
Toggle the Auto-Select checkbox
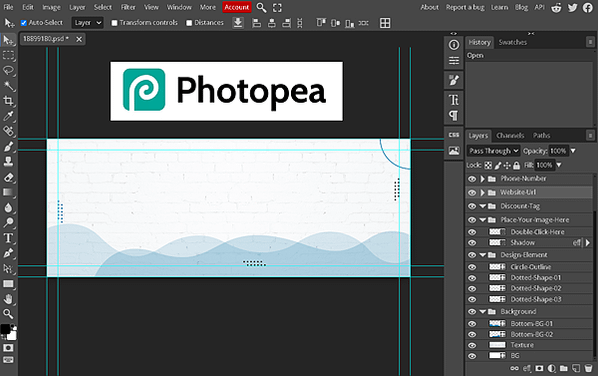click(24, 23)
